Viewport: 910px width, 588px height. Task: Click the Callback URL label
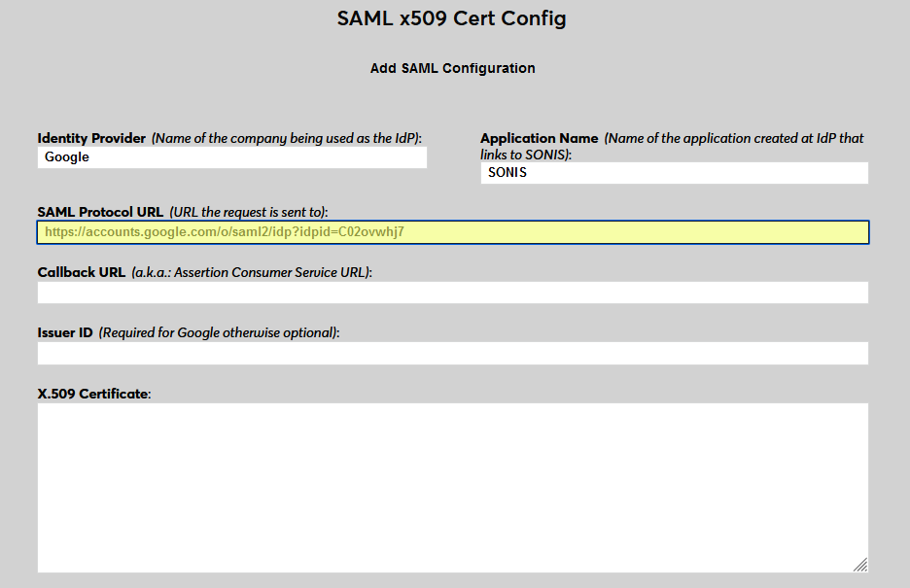[x=79, y=272]
